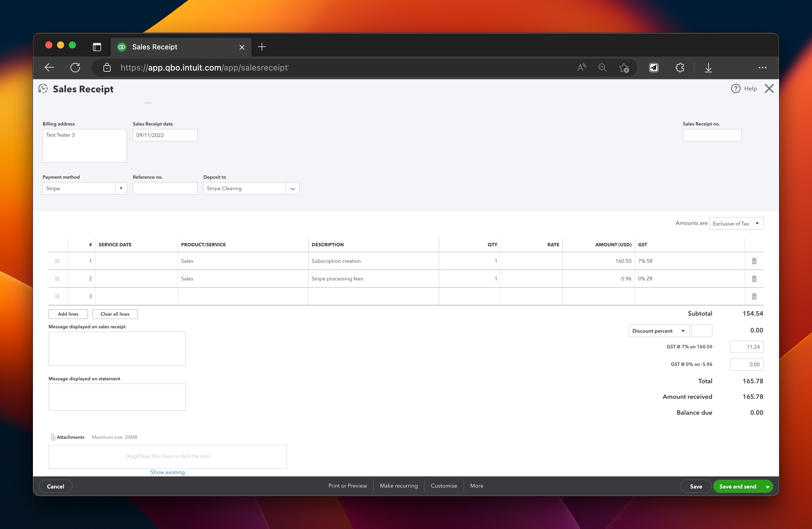Image resolution: width=812 pixels, height=529 pixels.
Task: Click amount 160.50 cell
Action: [x=599, y=261]
